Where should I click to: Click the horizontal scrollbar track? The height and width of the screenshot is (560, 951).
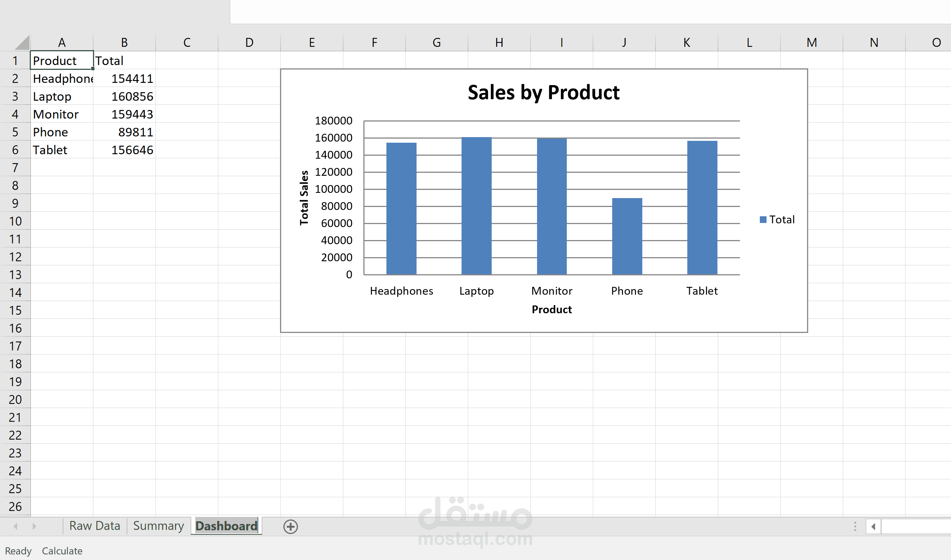916,527
